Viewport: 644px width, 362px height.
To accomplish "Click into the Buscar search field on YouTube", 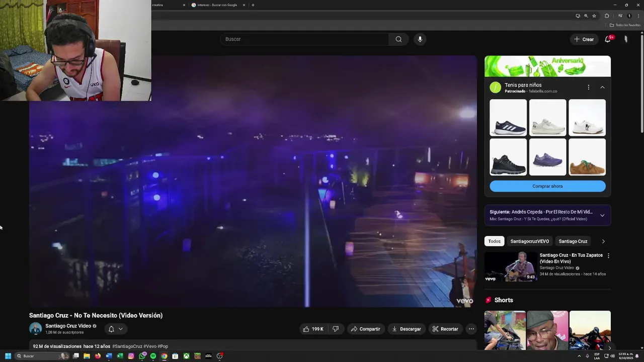I will pos(304,39).
